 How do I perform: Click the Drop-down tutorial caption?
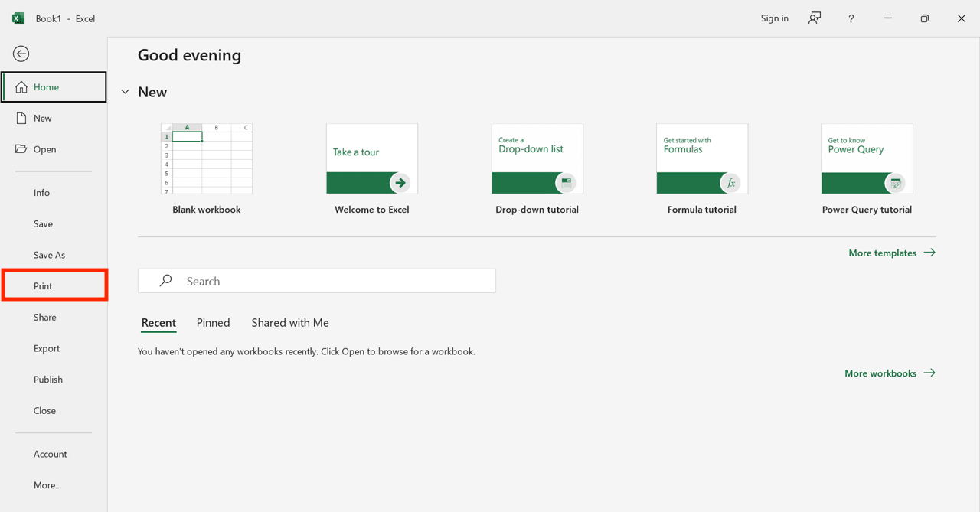(537, 210)
